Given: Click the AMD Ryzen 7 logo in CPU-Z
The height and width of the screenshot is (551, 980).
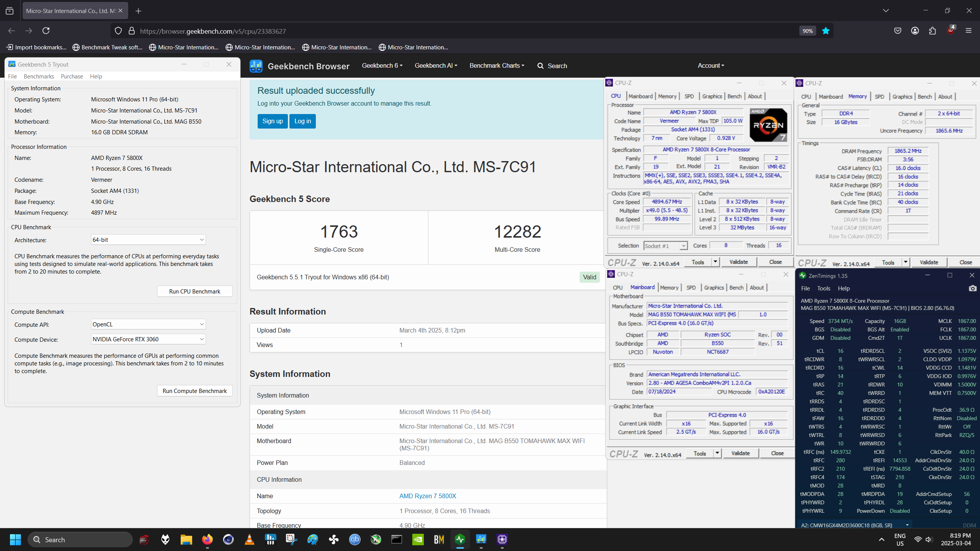Looking at the screenshot, I should click(x=768, y=125).
